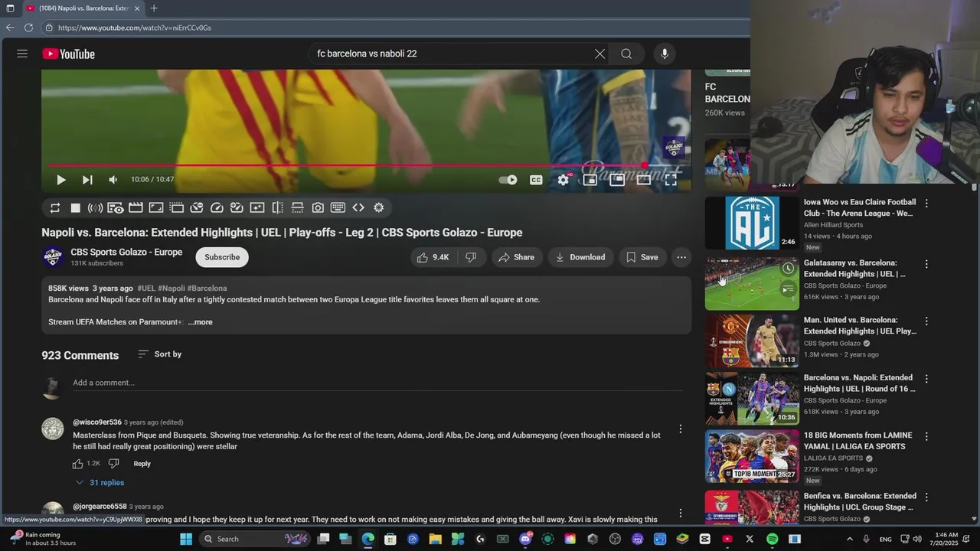The image size is (980, 551).
Task: Click the search magnifier button
Action: pyautogui.click(x=626, y=54)
